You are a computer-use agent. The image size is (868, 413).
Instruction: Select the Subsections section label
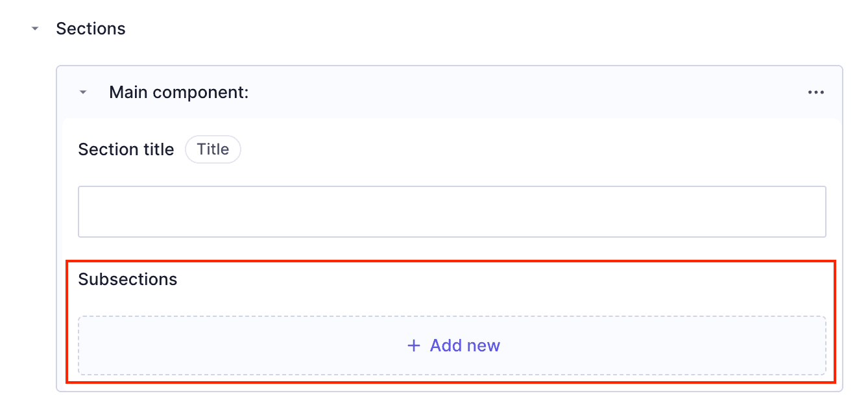(x=127, y=279)
